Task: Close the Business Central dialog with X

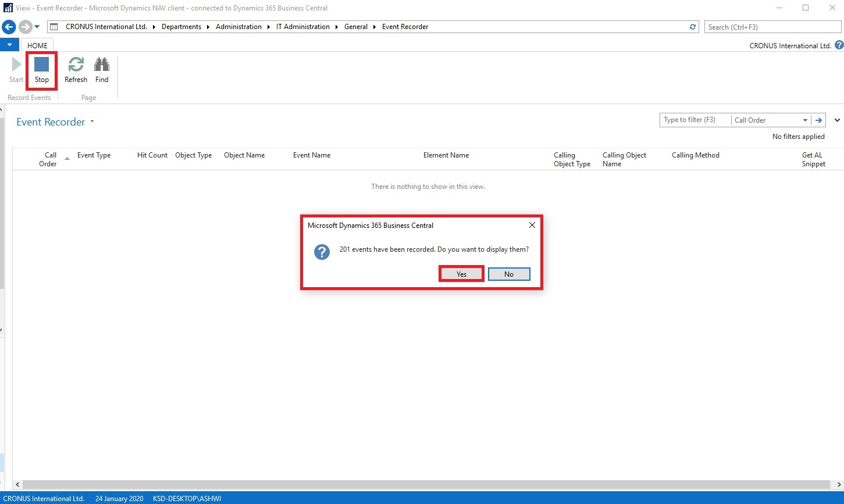Action: pyautogui.click(x=532, y=225)
